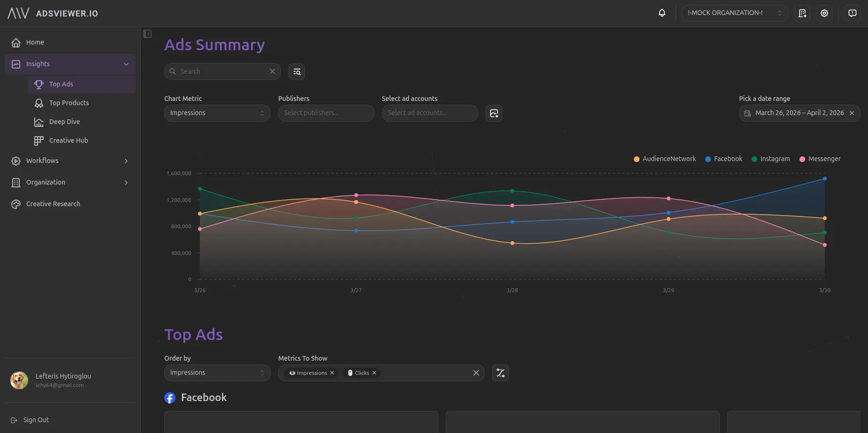This screenshot has width=868, height=433.
Task: Open the advanced search filter icon
Action: 297,71
